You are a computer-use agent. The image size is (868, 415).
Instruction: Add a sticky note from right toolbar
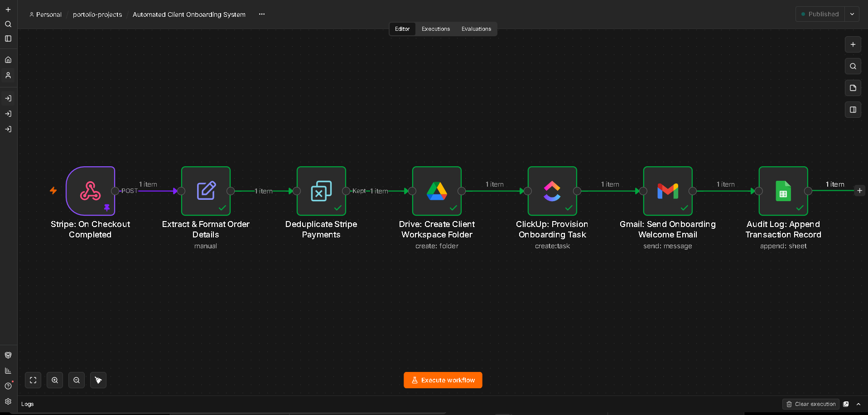click(853, 88)
